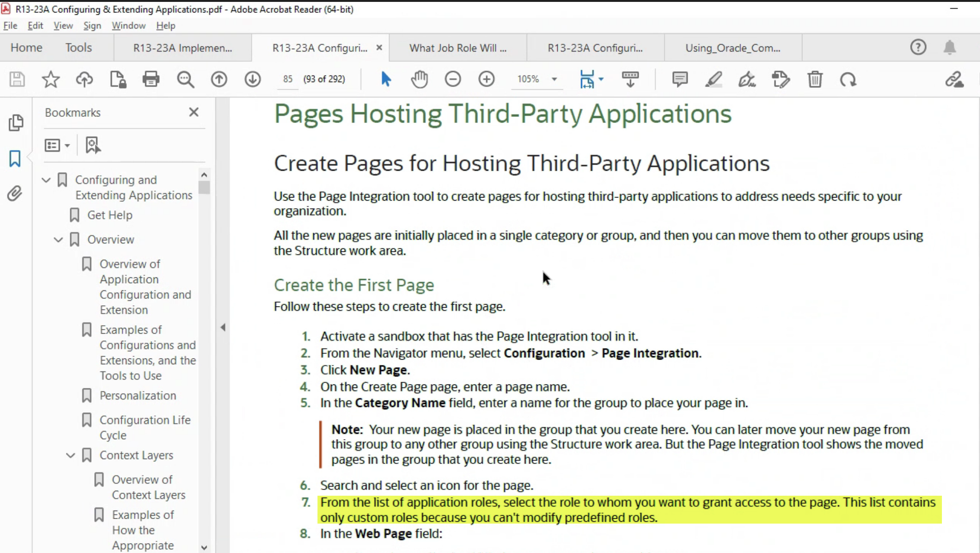Image resolution: width=980 pixels, height=553 pixels.
Task: Show the Page Thumbnails panel
Action: [x=16, y=123]
